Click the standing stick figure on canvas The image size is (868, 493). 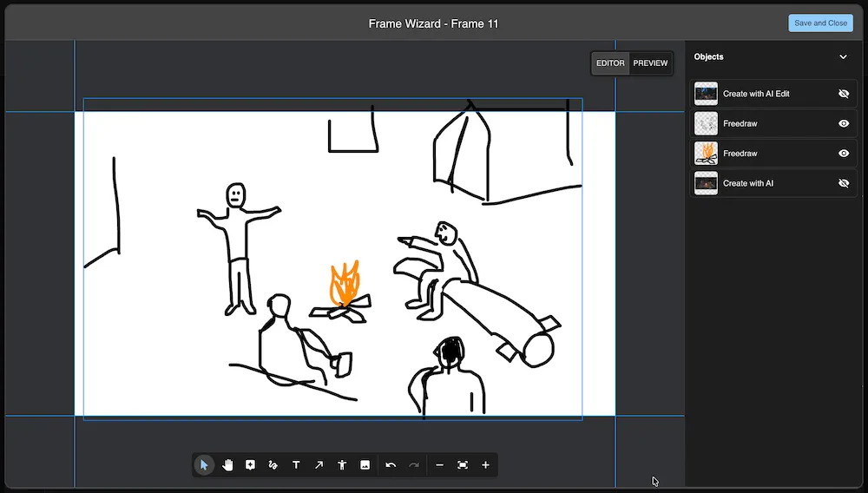[238, 249]
